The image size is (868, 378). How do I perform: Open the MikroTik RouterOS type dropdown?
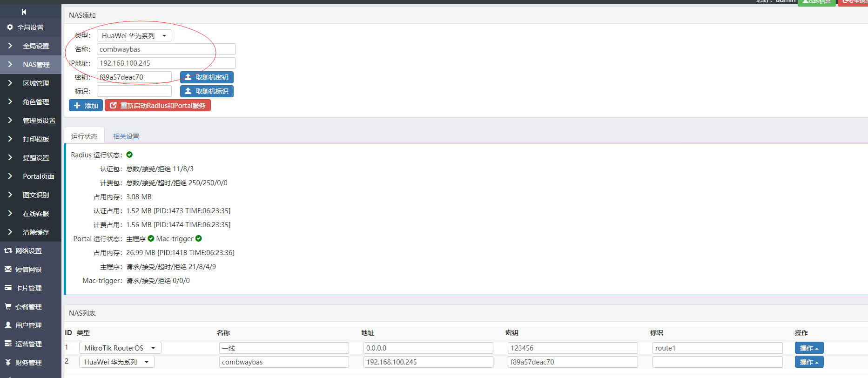[x=120, y=348]
